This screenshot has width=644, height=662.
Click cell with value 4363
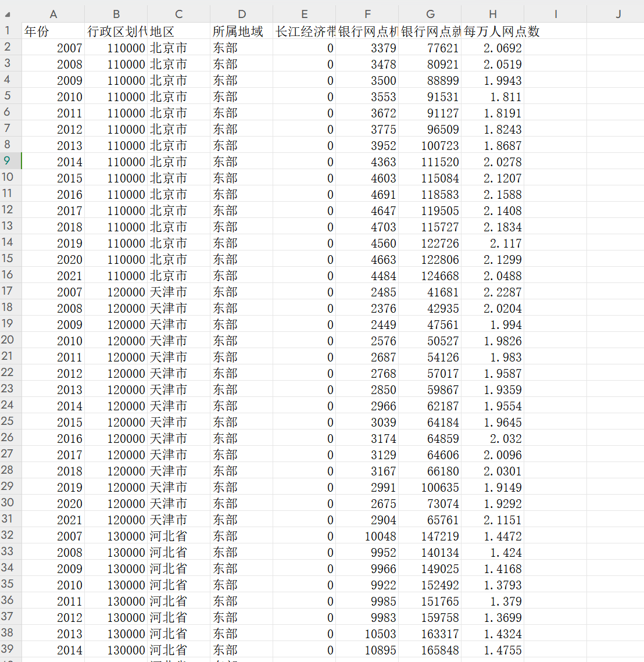click(x=367, y=162)
